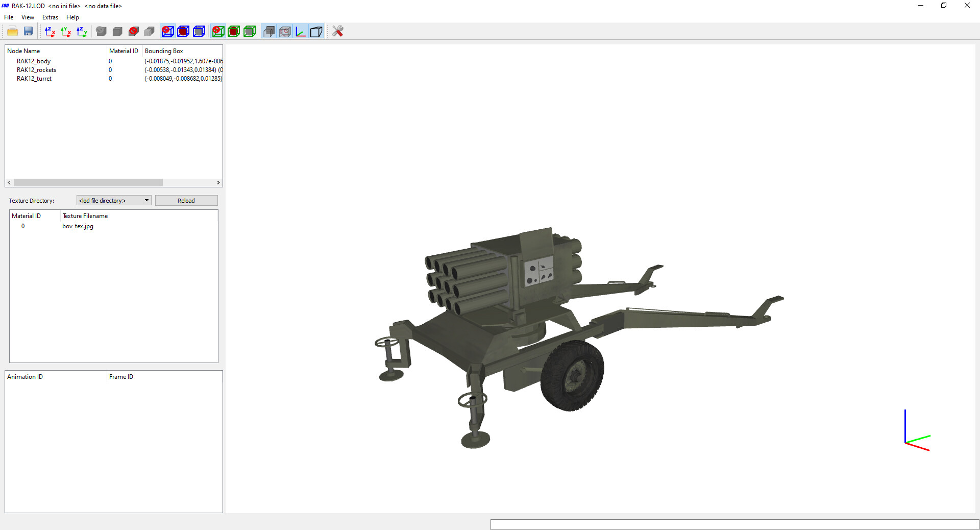Switch to the ZX axis view
This screenshot has width=980, height=530.
[x=50, y=32]
